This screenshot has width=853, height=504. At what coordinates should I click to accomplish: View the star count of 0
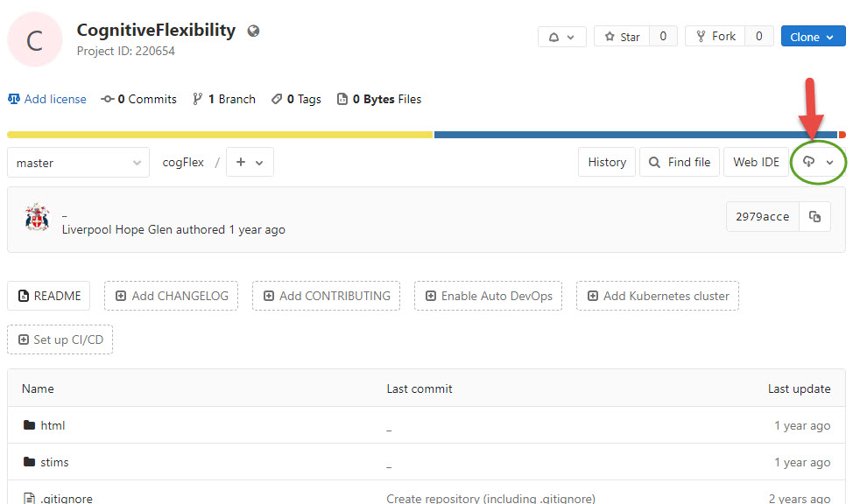point(663,37)
